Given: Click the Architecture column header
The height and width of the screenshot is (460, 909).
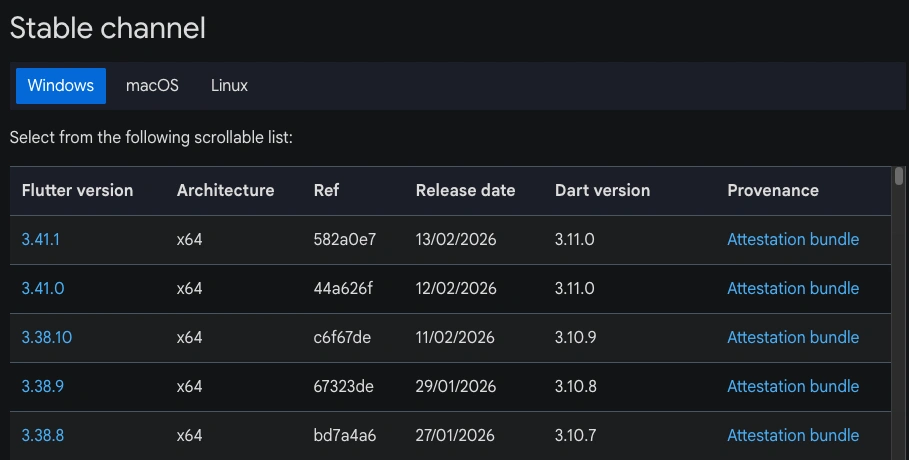Looking at the screenshot, I should (x=226, y=190).
